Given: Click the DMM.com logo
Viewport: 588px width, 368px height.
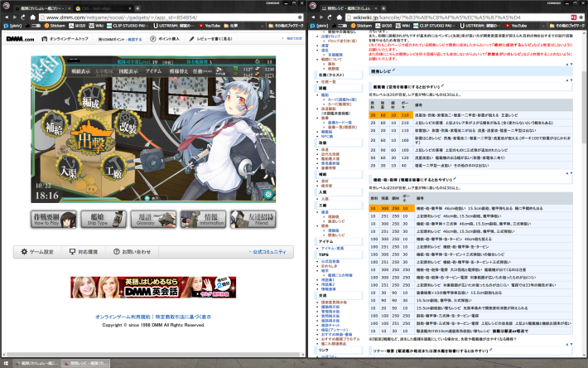Looking at the screenshot, I should tap(20, 39).
